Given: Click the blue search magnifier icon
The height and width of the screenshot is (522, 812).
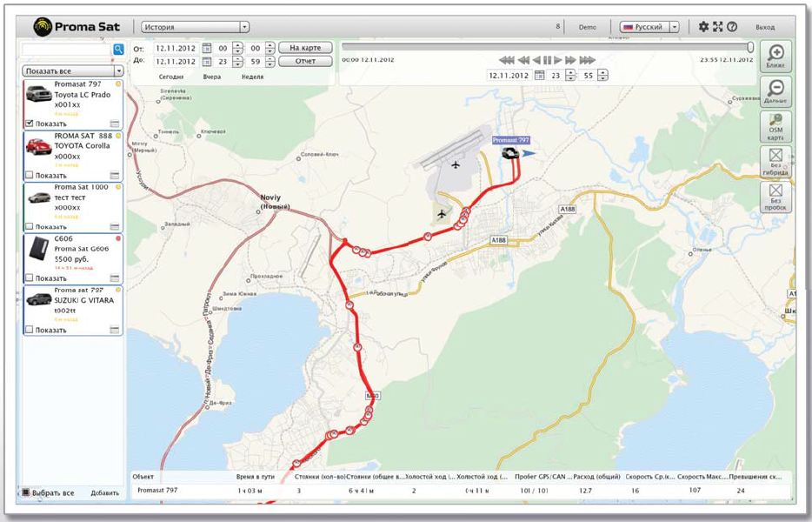Looking at the screenshot, I should 118,50.
